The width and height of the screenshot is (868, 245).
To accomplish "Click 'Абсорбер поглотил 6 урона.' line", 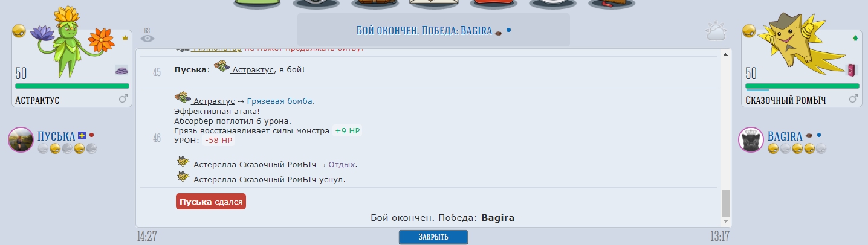I will coord(232,121).
